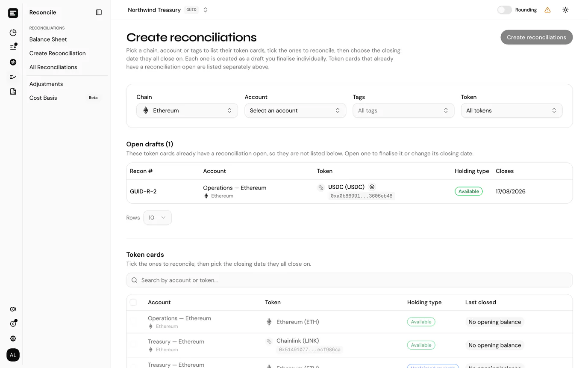This screenshot has width=588, height=368.
Task: Focus the Search by account or token field
Action: [349, 280]
